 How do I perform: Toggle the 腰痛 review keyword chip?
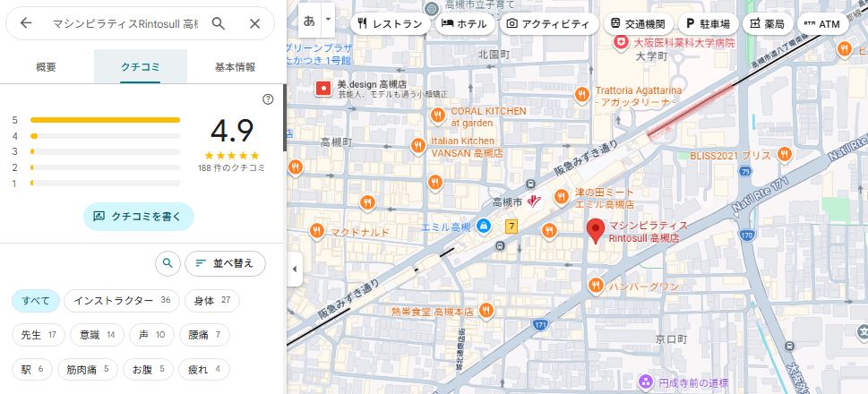(203, 335)
